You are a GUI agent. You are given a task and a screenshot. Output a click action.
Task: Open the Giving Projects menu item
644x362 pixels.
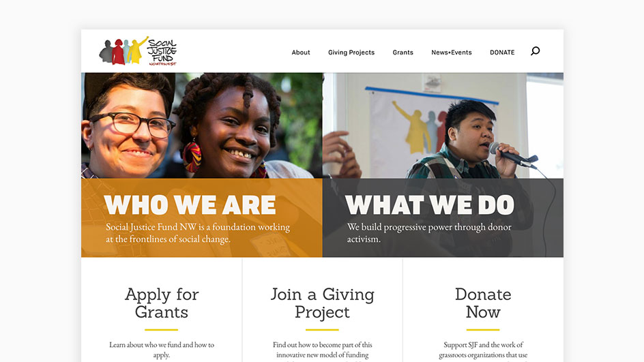pyautogui.click(x=351, y=52)
